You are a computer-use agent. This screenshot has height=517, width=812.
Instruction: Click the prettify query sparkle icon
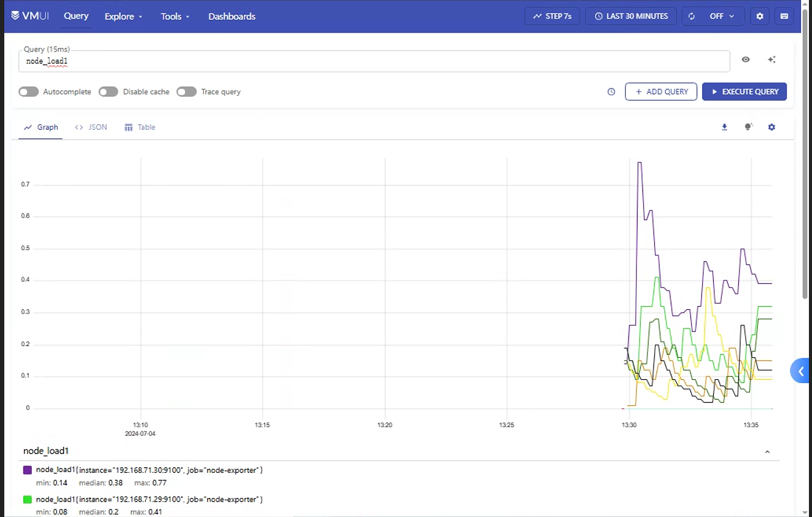pos(771,60)
